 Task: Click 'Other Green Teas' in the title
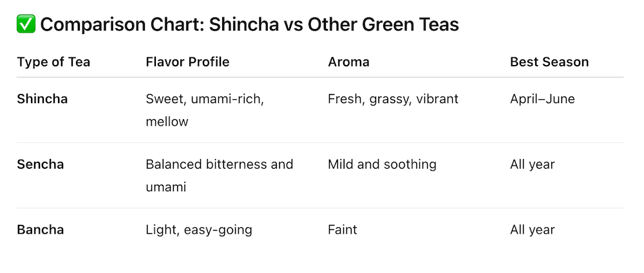(383, 25)
